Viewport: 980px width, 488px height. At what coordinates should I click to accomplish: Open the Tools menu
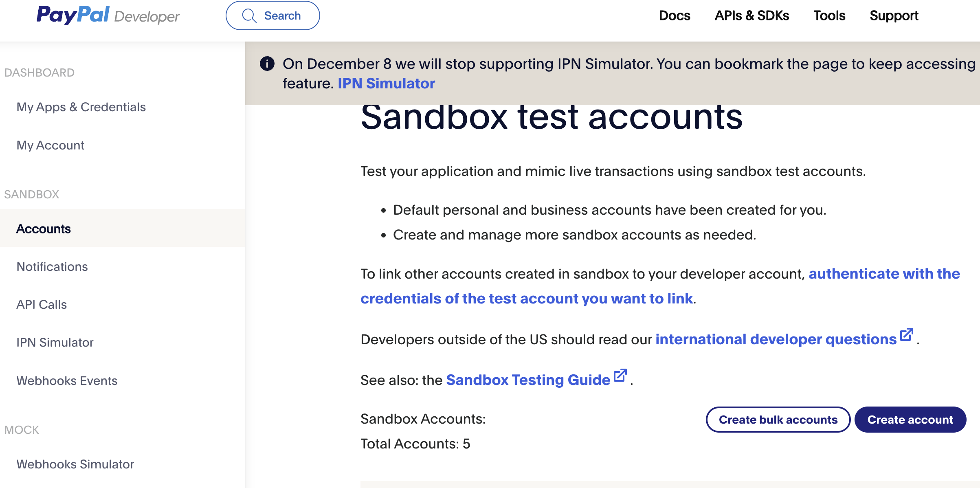coord(829,15)
